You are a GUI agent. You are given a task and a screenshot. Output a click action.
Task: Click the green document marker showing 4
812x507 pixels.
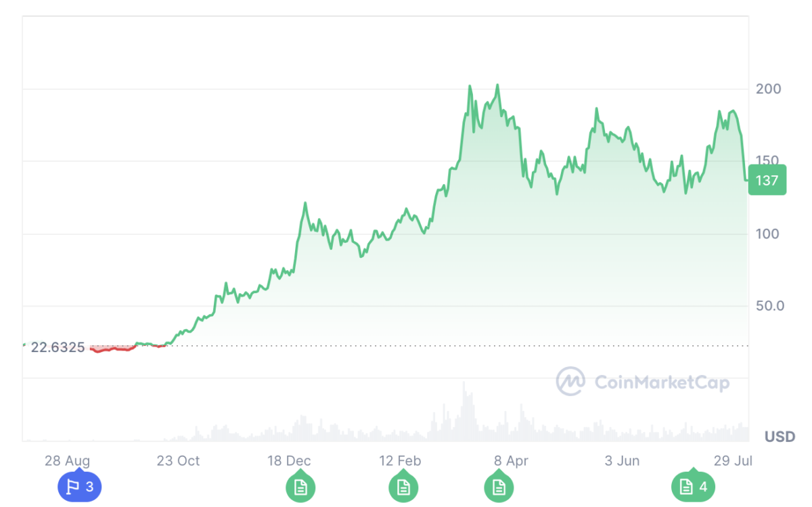click(x=693, y=487)
